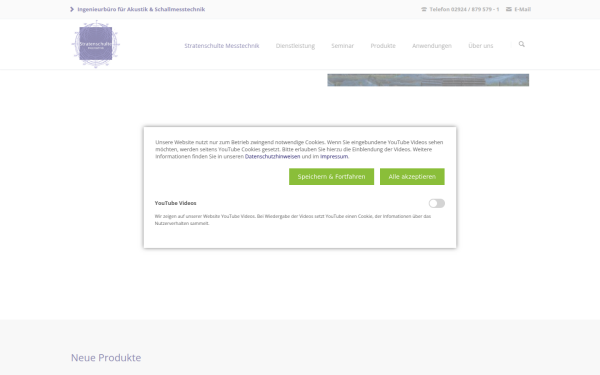Click the envelope E-Mail icon
The width and height of the screenshot is (600, 375).
(509, 9)
